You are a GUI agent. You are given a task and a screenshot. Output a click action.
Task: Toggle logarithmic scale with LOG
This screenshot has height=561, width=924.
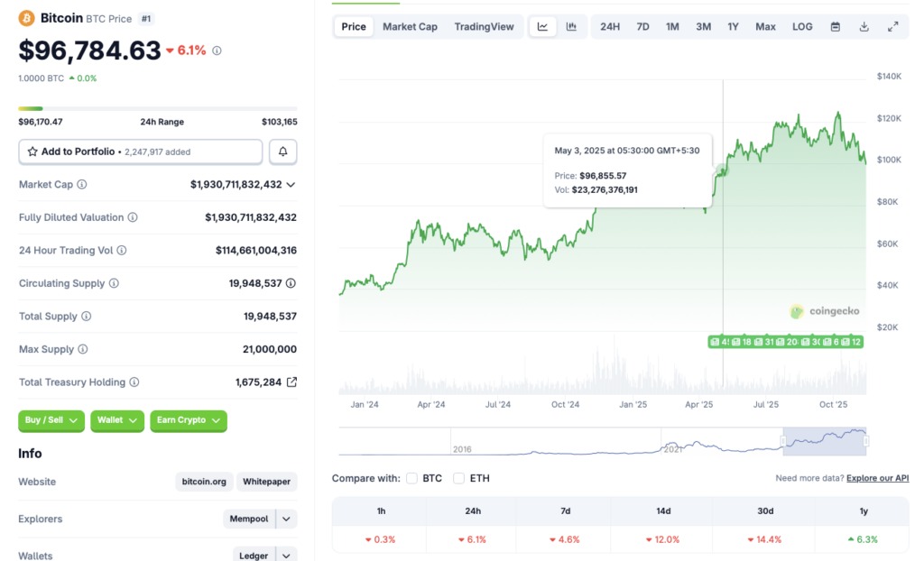[x=801, y=26]
